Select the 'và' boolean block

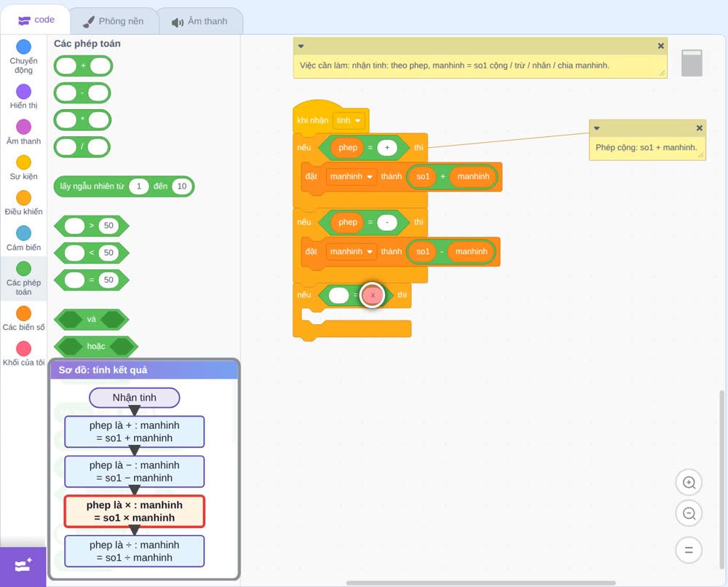click(92, 320)
